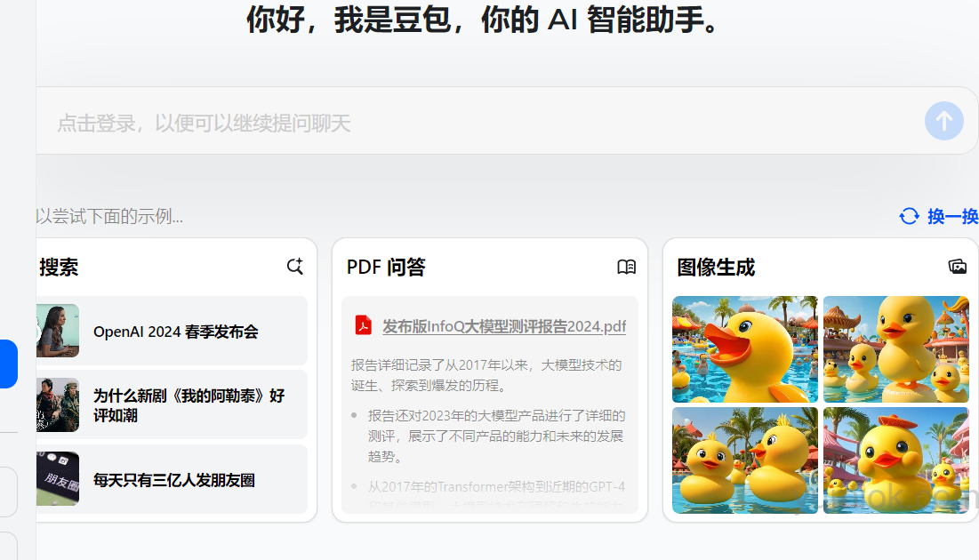Open the open-beaked duck image
979x560 pixels.
coord(745,349)
